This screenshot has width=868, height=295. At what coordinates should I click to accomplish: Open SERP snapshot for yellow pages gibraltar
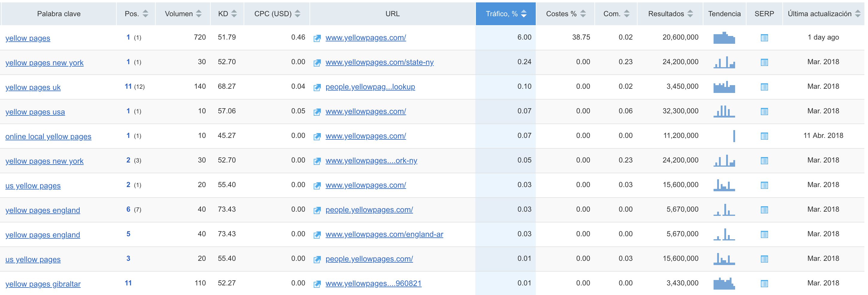(x=764, y=284)
